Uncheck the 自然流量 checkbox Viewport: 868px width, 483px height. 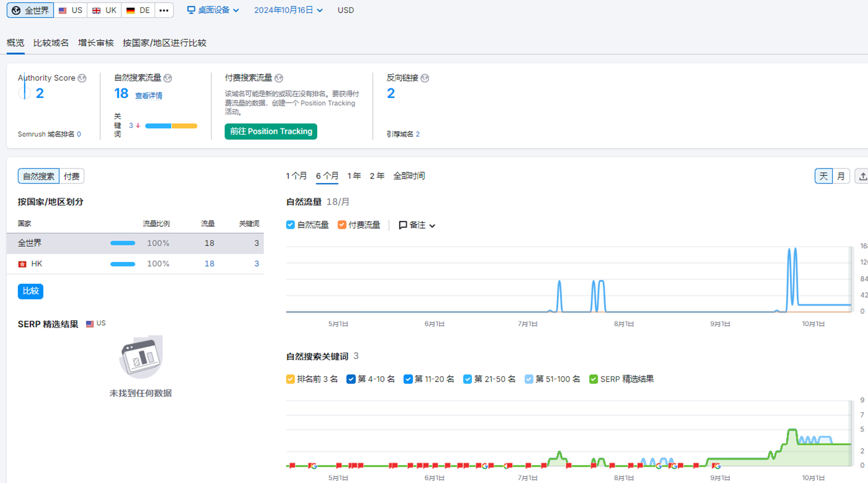[x=290, y=225]
